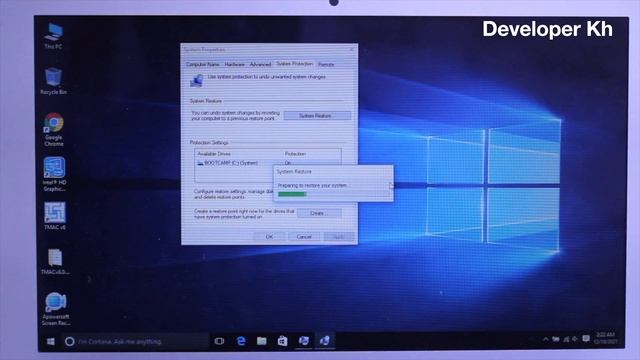Open Intel HD Graphics desktop shortcut
The image size is (640, 360).
pyautogui.click(x=54, y=174)
